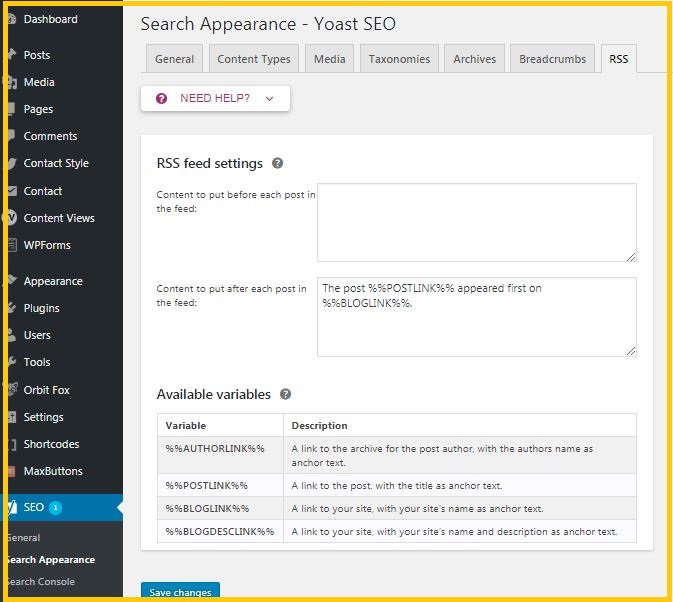Open Plugins menu in sidebar

tap(42, 308)
